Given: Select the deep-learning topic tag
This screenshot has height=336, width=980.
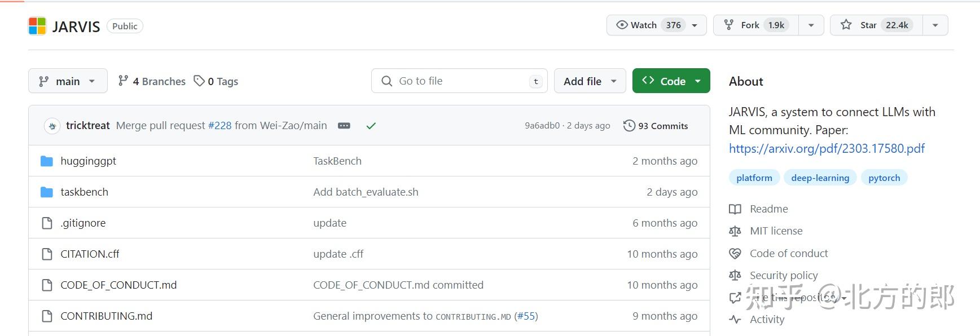Looking at the screenshot, I should [x=820, y=178].
